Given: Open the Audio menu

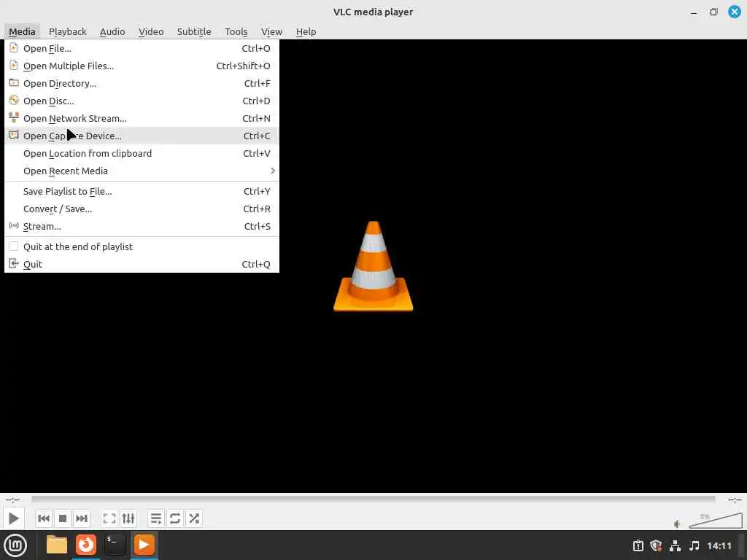Looking at the screenshot, I should (x=112, y=31).
